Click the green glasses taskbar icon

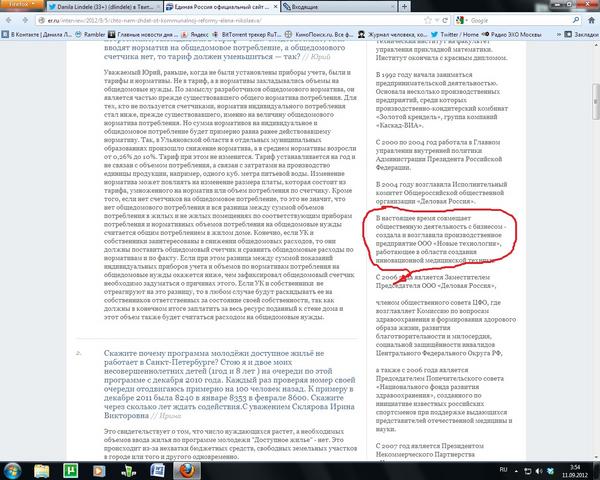click(128, 471)
